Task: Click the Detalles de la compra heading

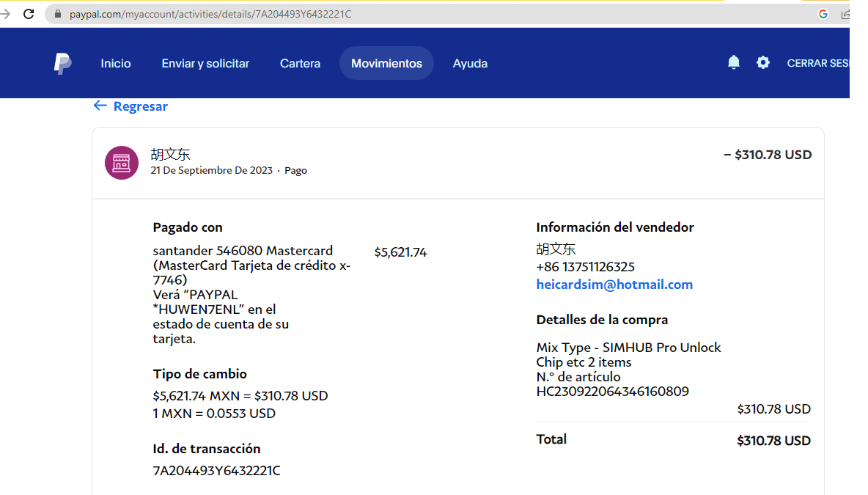Action: 602,320
